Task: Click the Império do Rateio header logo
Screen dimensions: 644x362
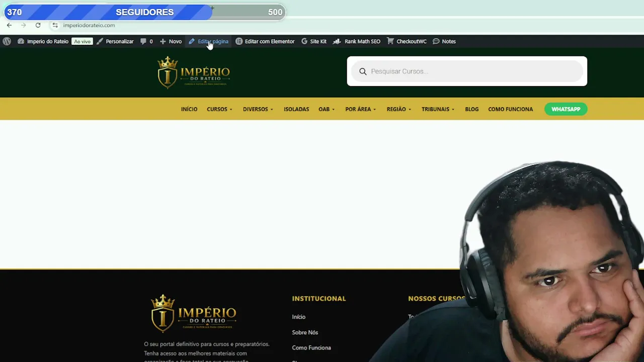Action: 194,72
